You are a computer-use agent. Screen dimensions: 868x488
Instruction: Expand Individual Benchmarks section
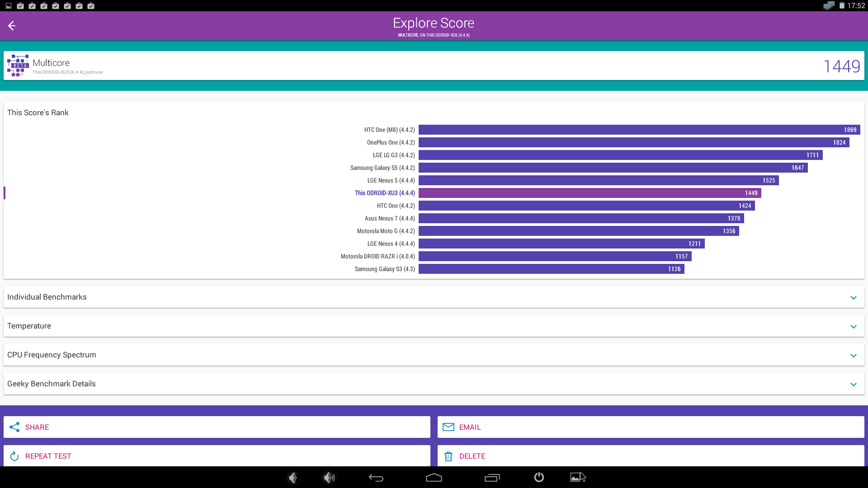(434, 297)
